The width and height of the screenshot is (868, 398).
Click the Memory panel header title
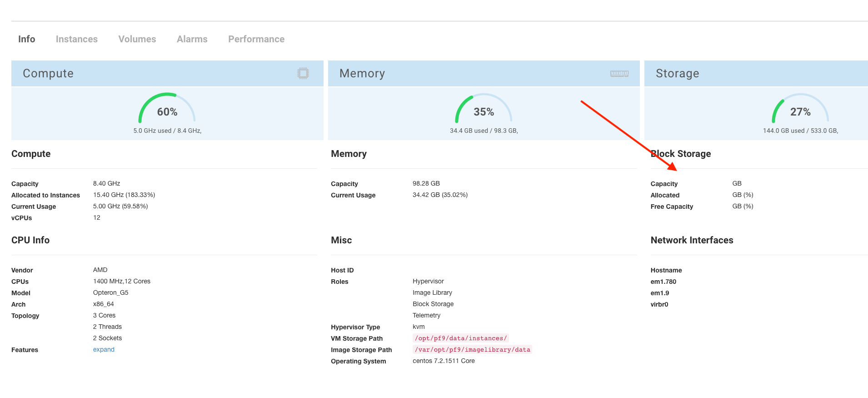tap(362, 73)
